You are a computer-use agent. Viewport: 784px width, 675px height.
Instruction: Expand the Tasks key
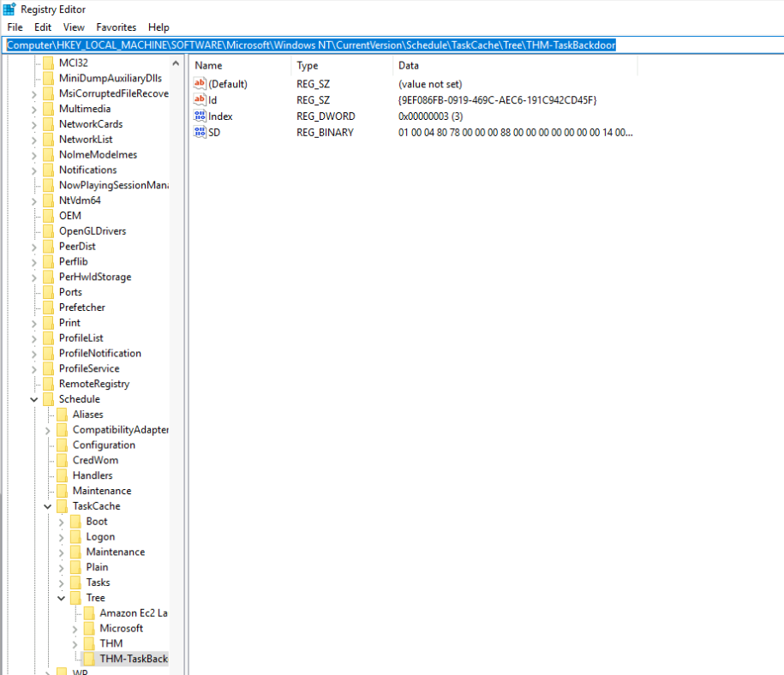click(61, 583)
